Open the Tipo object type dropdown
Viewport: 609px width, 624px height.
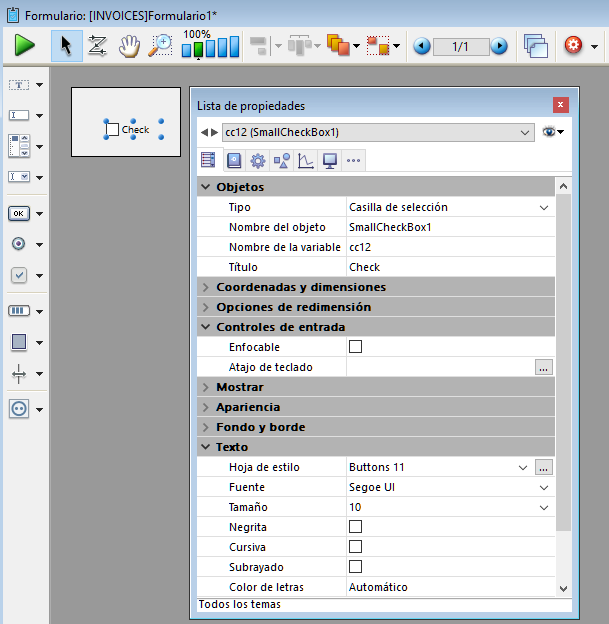(x=544, y=207)
